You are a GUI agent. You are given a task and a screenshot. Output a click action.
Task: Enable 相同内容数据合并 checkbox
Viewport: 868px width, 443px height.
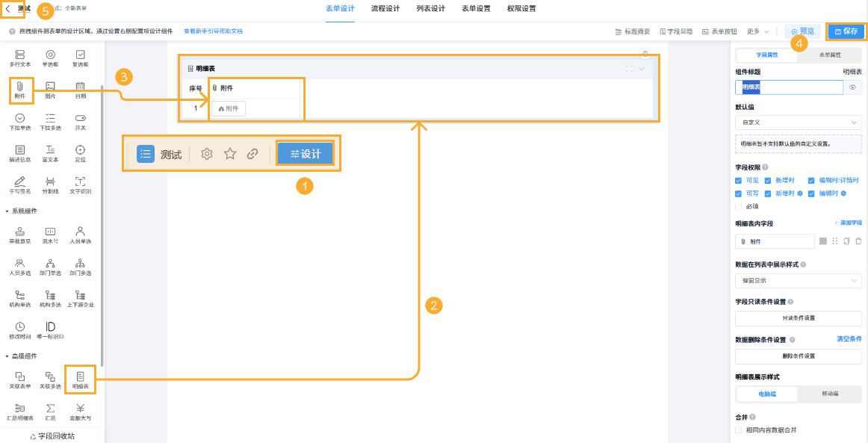(739, 430)
